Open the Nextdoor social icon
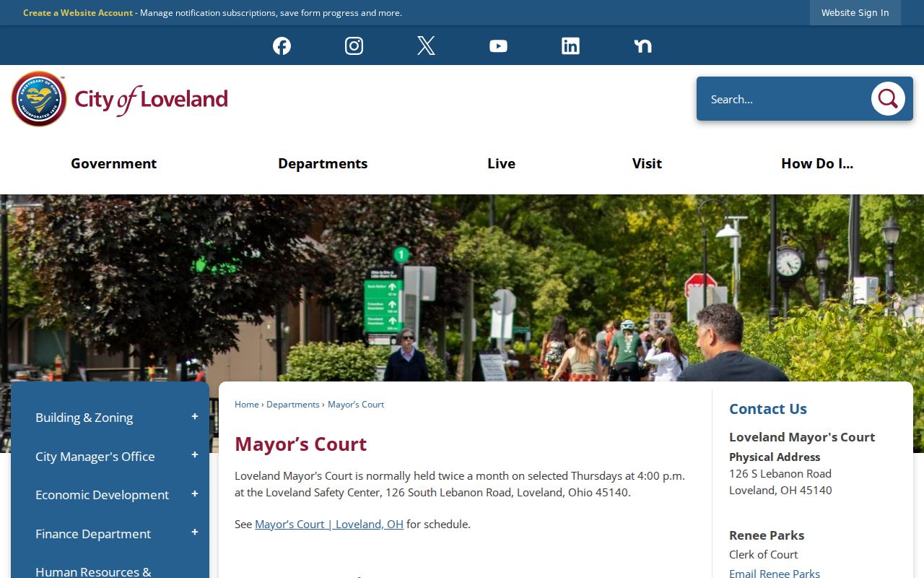 [642, 46]
